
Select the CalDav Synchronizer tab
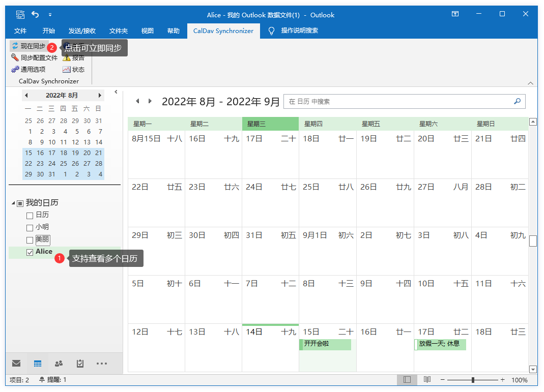click(x=223, y=31)
